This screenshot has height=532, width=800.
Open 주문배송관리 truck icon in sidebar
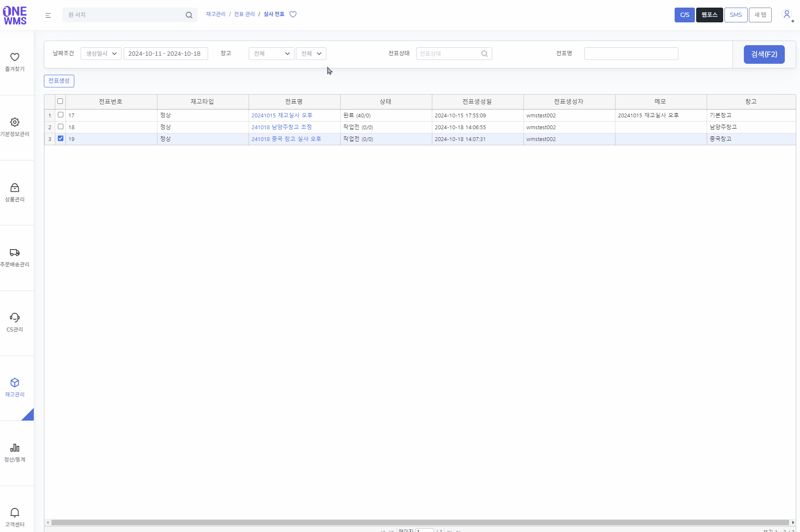click(15, 252)
